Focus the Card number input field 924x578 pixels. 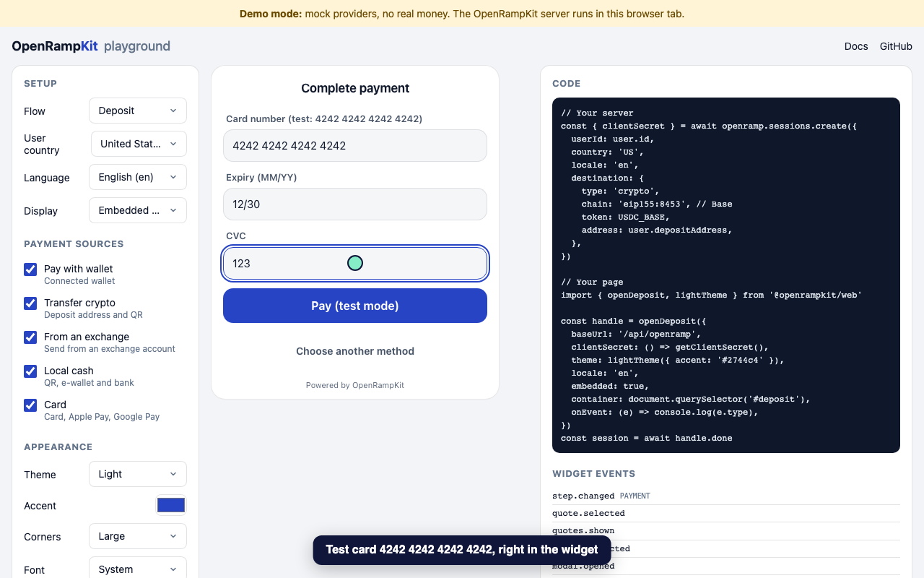(355, 145)
